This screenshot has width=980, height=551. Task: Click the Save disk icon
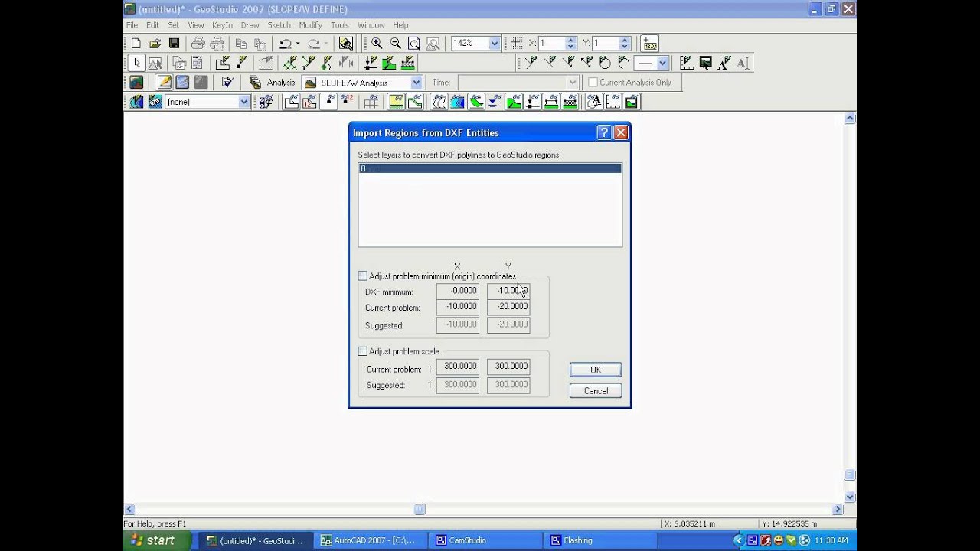click(174, 44)
